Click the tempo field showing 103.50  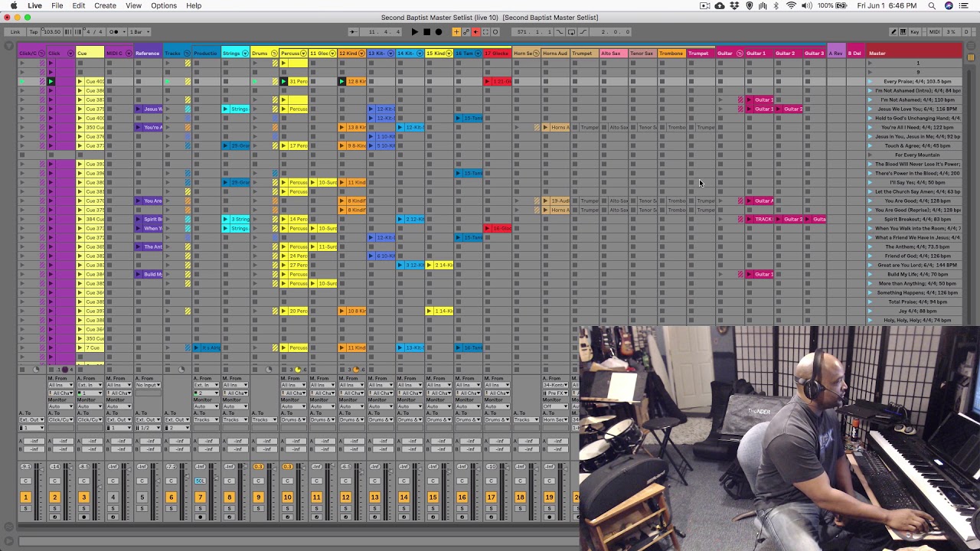[x=51, y=32]
